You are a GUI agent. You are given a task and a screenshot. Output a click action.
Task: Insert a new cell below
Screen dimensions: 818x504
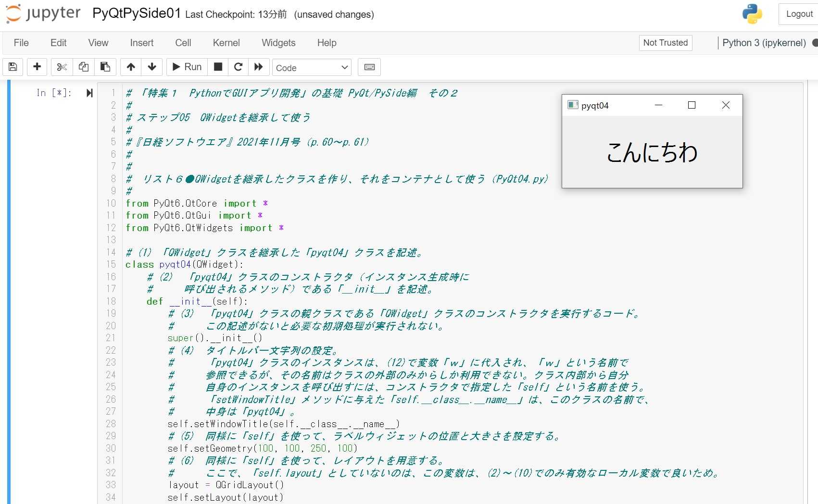37,67
